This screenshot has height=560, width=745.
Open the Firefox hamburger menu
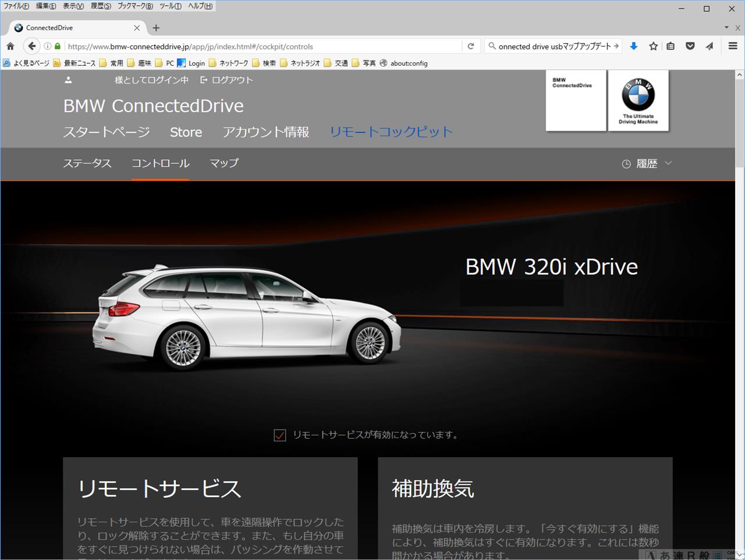pyautogui.click(x=733, y=46)
